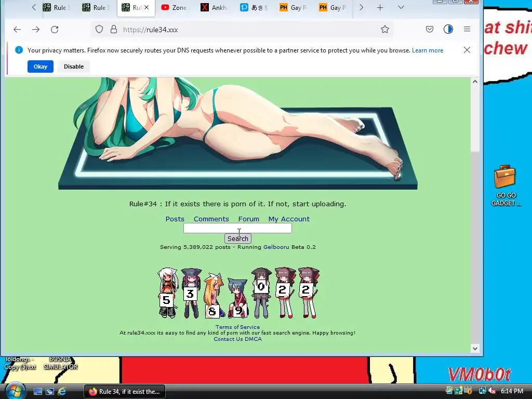
Task: Expand the list-all-tabs dropdown chevron
Action: [401, 7]
